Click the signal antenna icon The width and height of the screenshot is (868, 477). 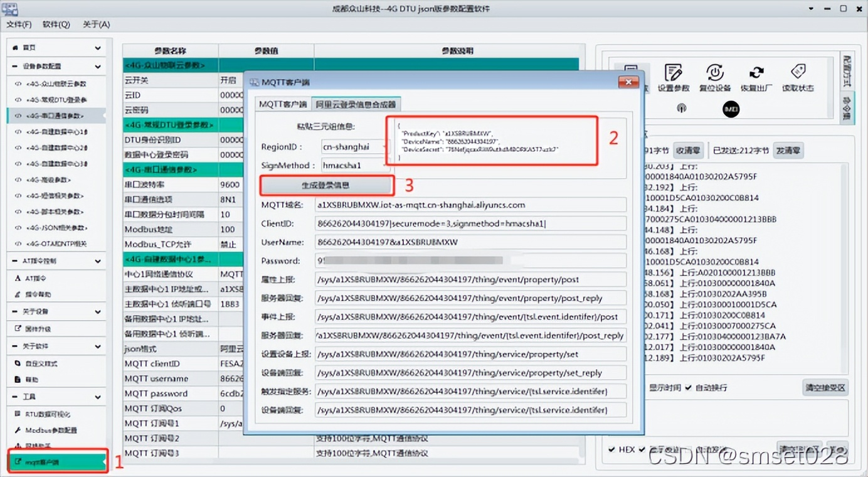[x=681, y=109]
